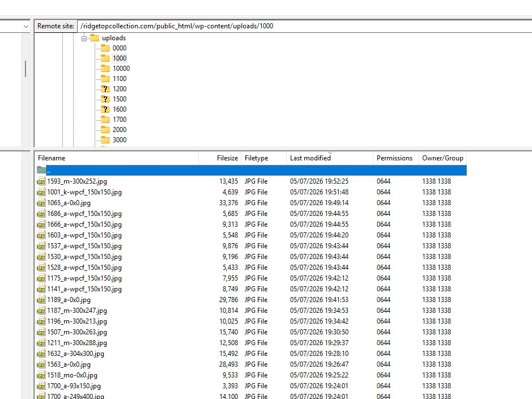532x399 pixels.
Task: Select unknown folder 1500 in the tree
Action: pos(120,99)
